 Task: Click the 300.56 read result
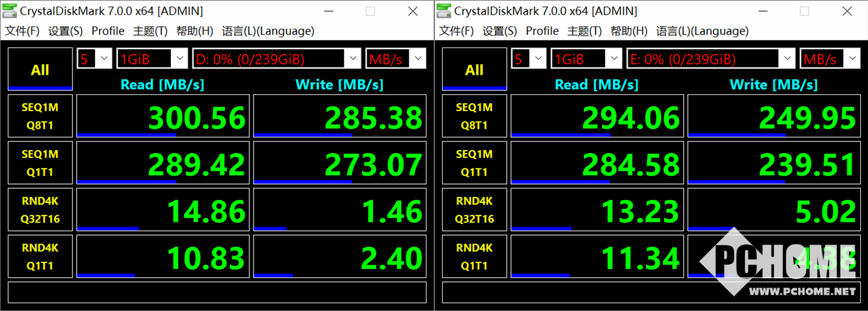pos(163,115)
